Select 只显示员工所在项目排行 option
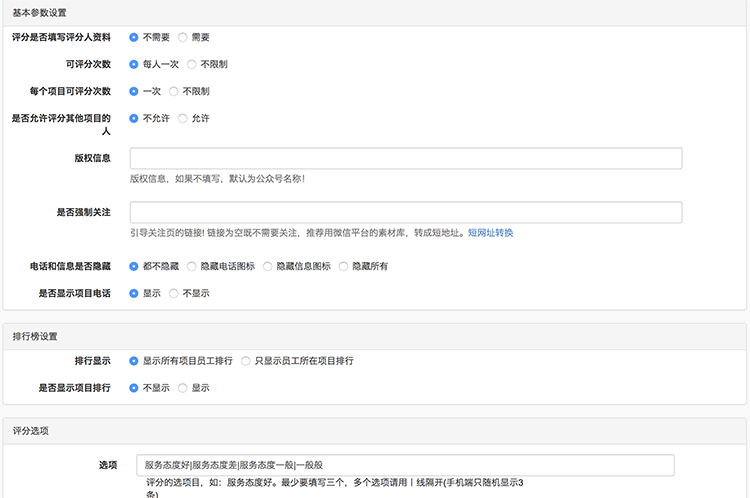This screenshot has height=498, width=750. (x=245, y=361)
